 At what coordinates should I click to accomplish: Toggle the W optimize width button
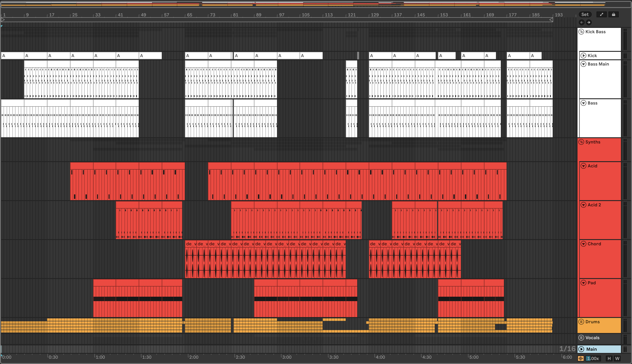click(617, 358)
